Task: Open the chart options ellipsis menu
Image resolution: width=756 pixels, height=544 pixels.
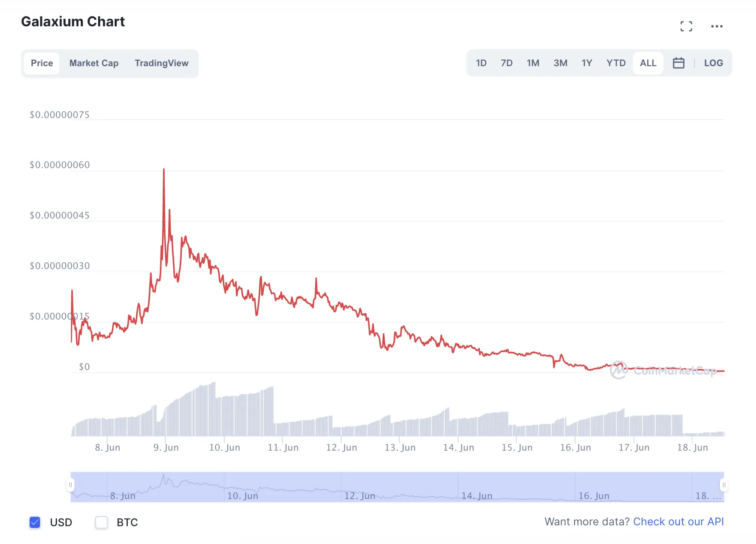Action: [717, 26]
